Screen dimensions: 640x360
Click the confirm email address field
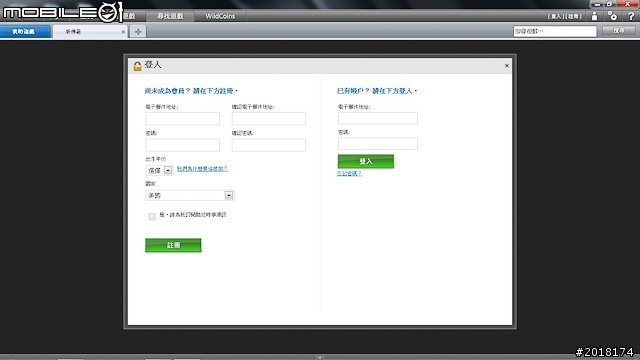(x=269, y=118)
